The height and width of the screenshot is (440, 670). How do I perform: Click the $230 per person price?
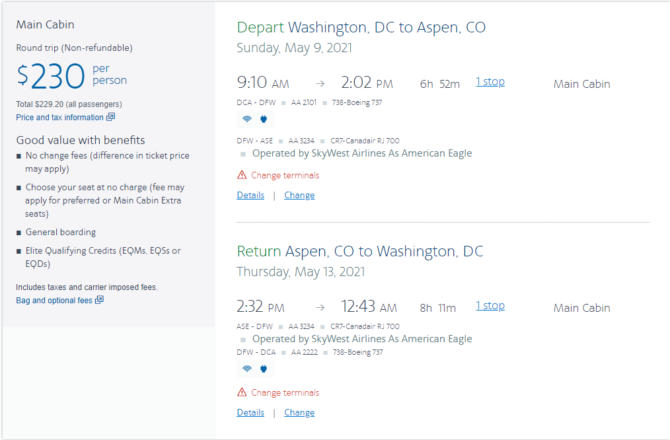[x=72, y=76]
